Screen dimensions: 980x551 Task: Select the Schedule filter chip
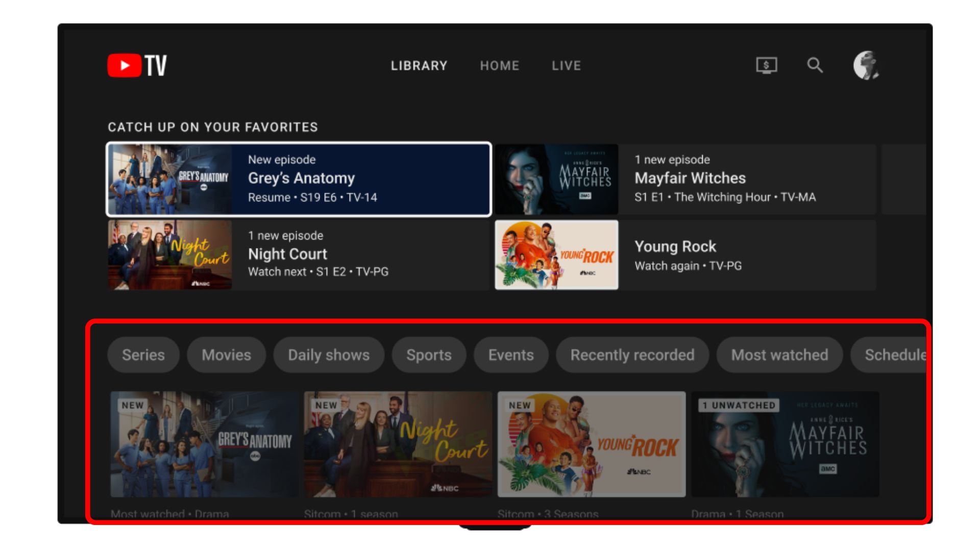(x=889, y=355)
